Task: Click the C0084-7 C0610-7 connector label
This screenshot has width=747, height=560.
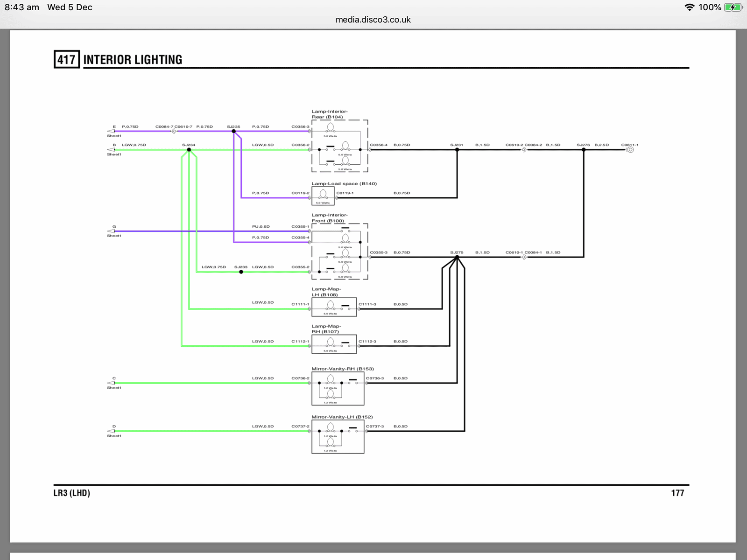Action: pos(174,126)
